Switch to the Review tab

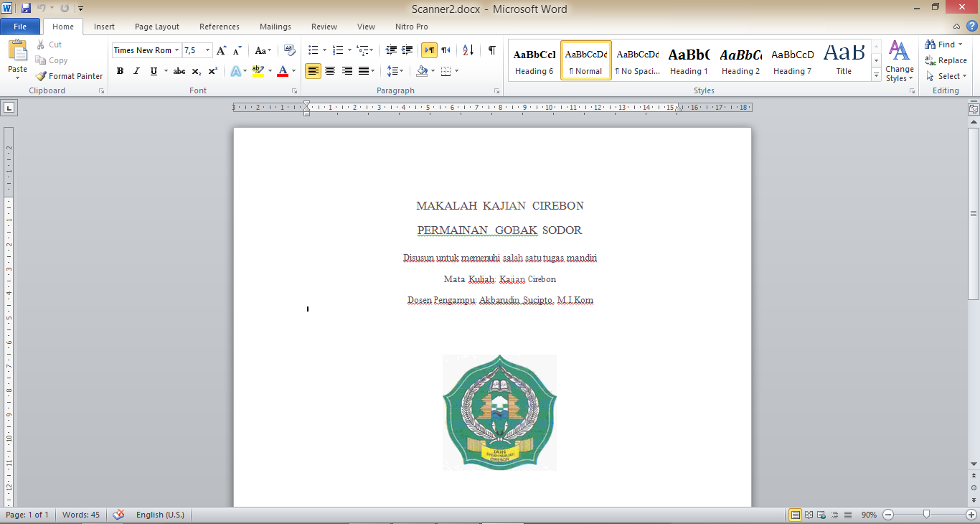pyautogui.click(x=324, y=27)
